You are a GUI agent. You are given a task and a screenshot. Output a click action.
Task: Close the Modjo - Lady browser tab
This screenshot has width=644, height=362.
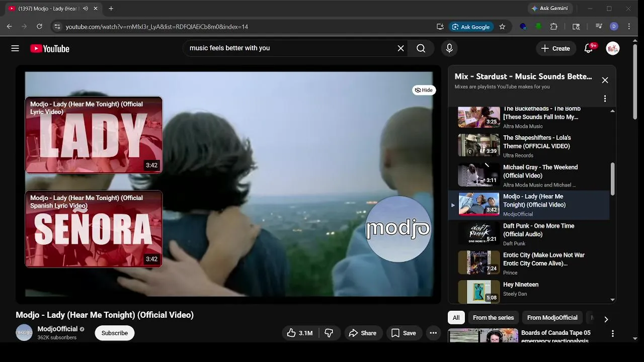pos(96,9)
